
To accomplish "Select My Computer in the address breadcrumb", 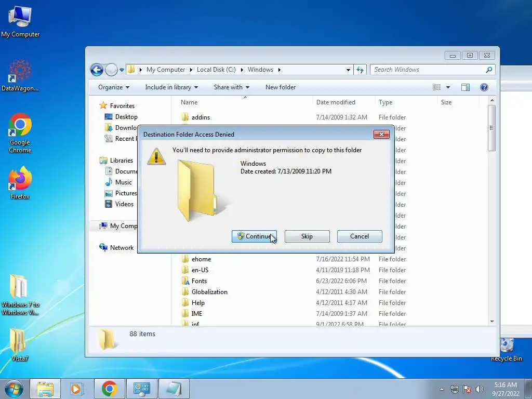I will point(166,70).
